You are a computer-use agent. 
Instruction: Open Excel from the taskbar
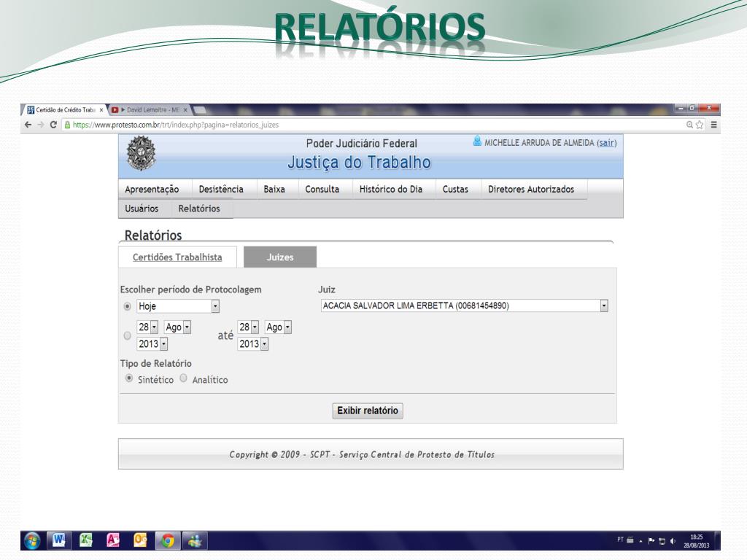pyautogui.click(x=86, y=540)
